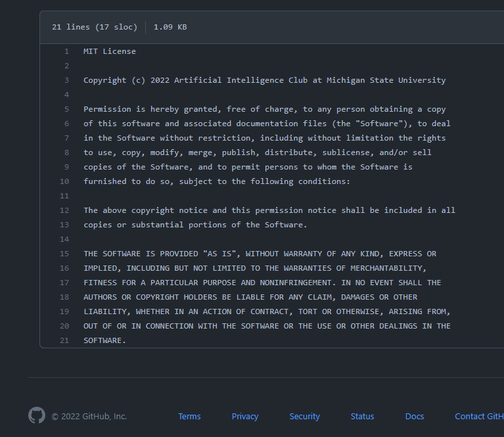The height and width of the screenshot is (437, 504).
Task: Click the '1.09 KB' file size text
Action: click(x=170, y=27)
